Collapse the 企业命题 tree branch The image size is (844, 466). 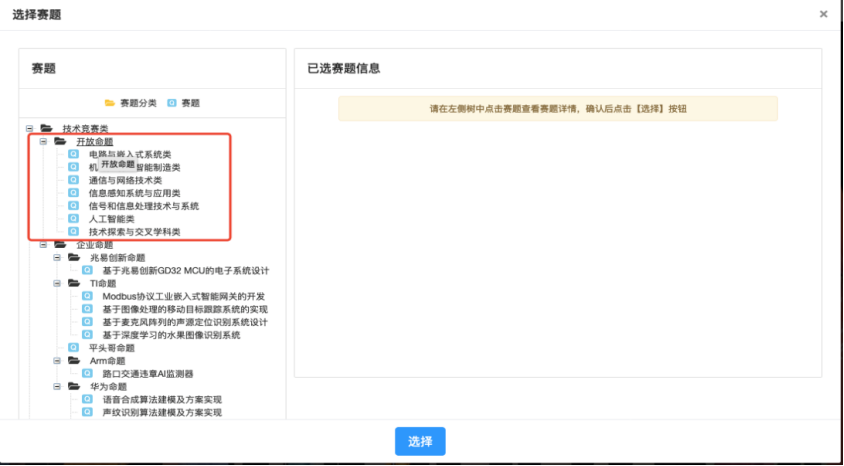[43, 244]
